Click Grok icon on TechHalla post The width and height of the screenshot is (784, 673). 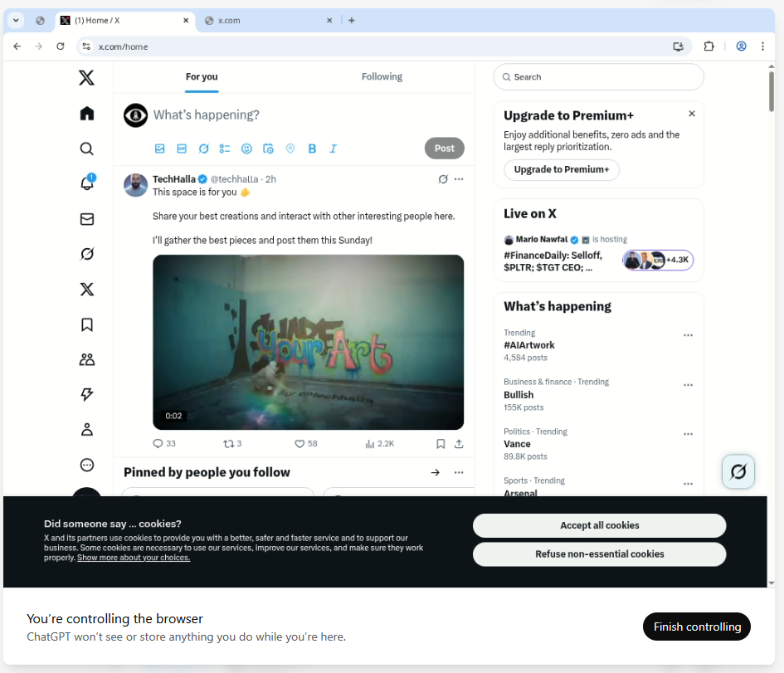pos(443,179)
